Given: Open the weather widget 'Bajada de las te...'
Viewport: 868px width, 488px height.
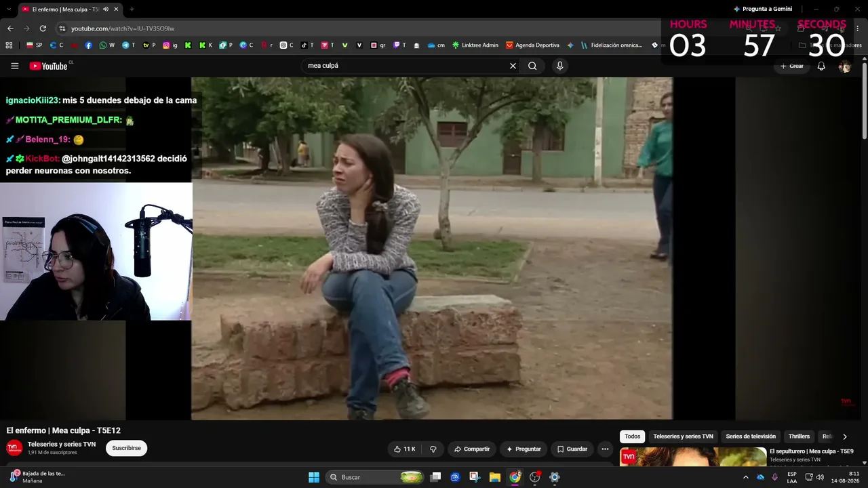Looking at the screenshot, I should (x=37, y=477).
